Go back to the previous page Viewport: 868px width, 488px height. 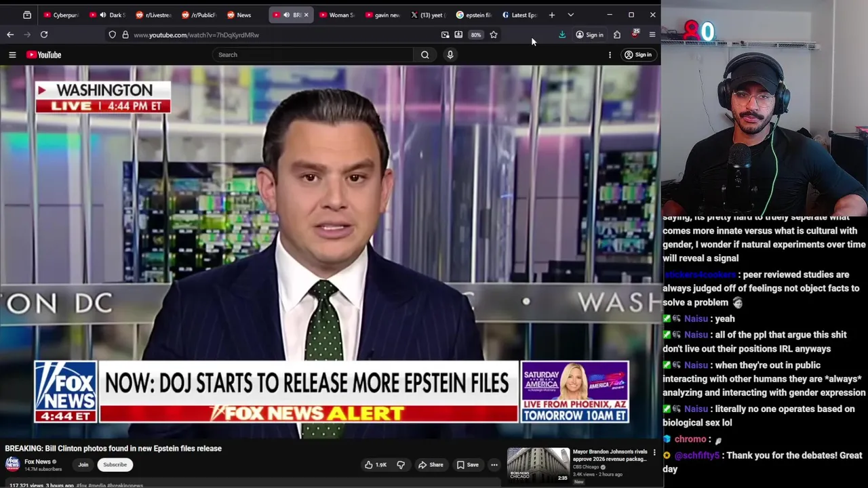(x=10, y=35)
